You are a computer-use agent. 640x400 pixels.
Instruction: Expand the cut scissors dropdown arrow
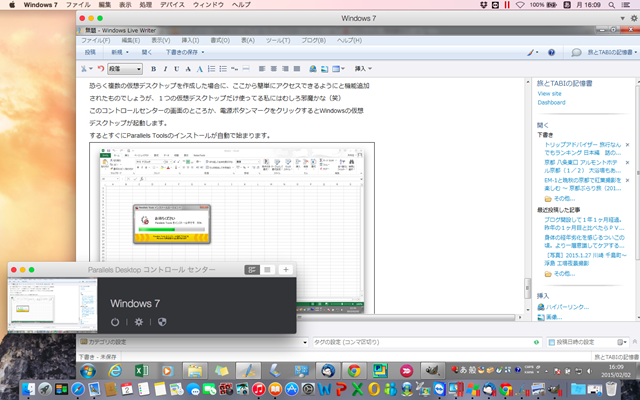click(91, 69)
